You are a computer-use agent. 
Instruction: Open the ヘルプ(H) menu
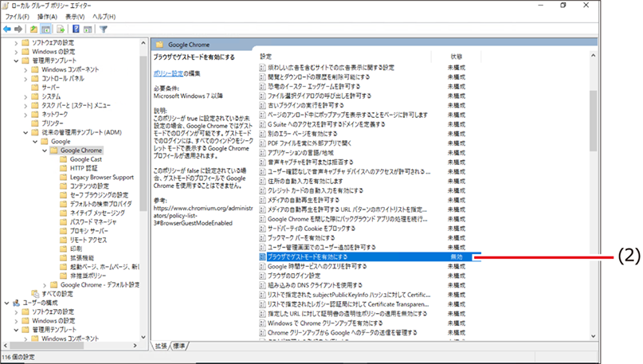pyautogui.click(x=104, y=17)
